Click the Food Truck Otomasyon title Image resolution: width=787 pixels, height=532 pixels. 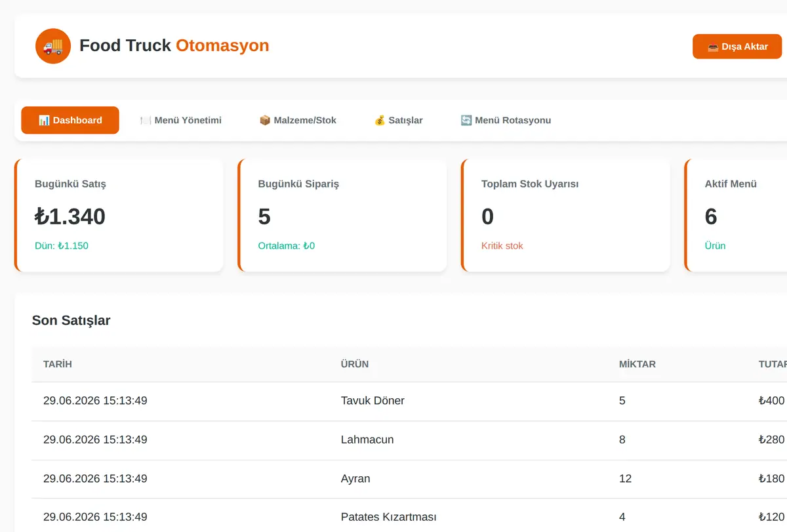pyautogui.click(x=174, y=45)
